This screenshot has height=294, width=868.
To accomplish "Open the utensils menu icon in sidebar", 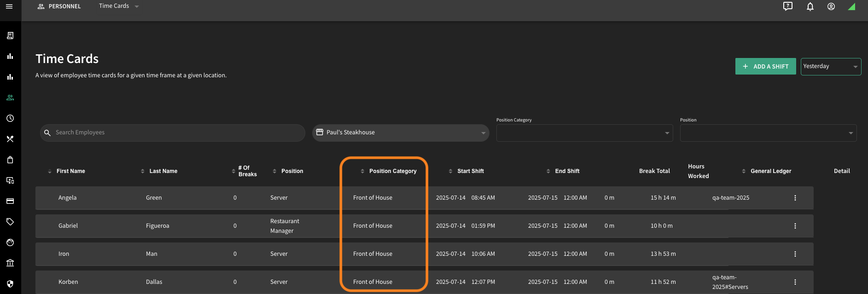I will [10, 139].
